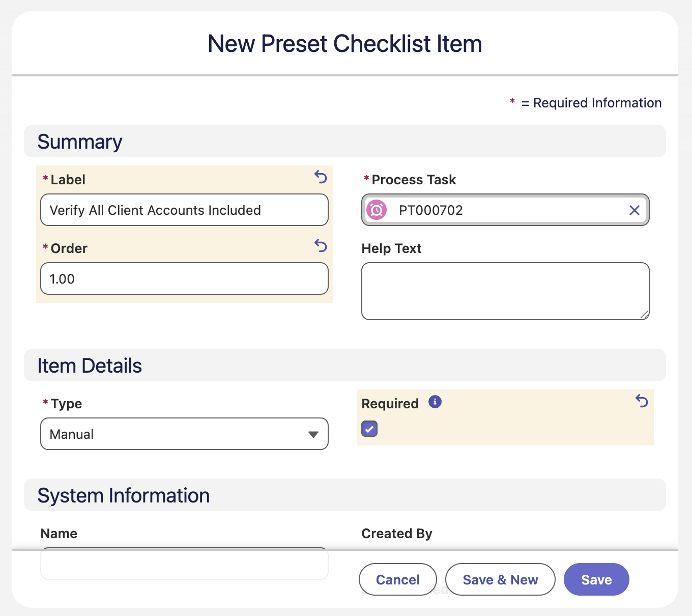
Task: Undo changes to the Label field
Action: [321, 177]
